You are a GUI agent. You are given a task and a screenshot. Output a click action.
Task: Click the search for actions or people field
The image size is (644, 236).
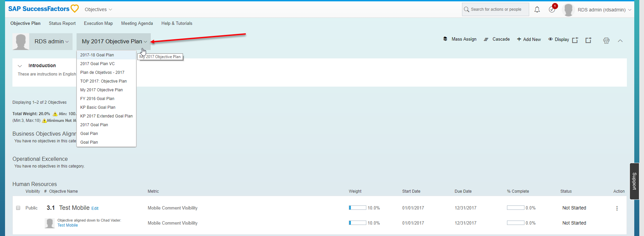pyautogui.click(x=496, y=9)
